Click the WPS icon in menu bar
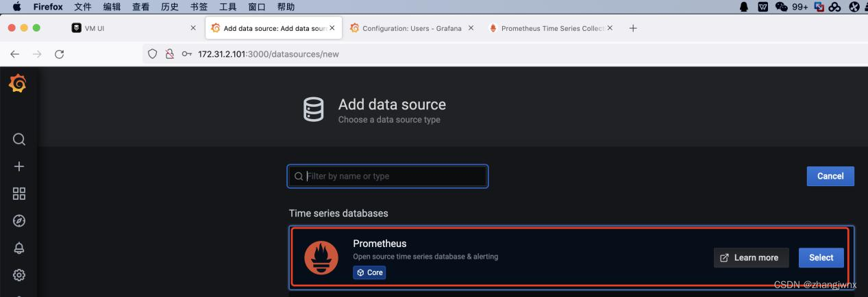This screenshot has width=868, height=297. (x=763, y=7)
